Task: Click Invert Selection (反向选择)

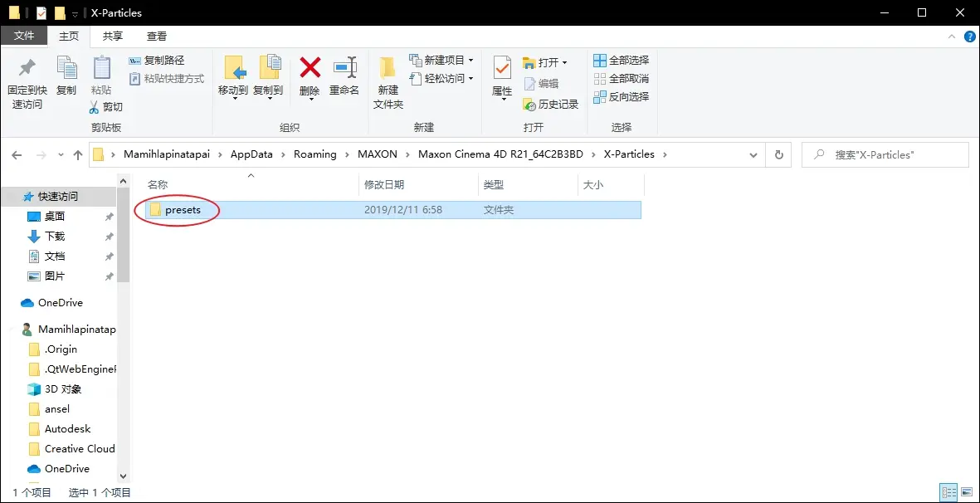Action: click(622, 97)
